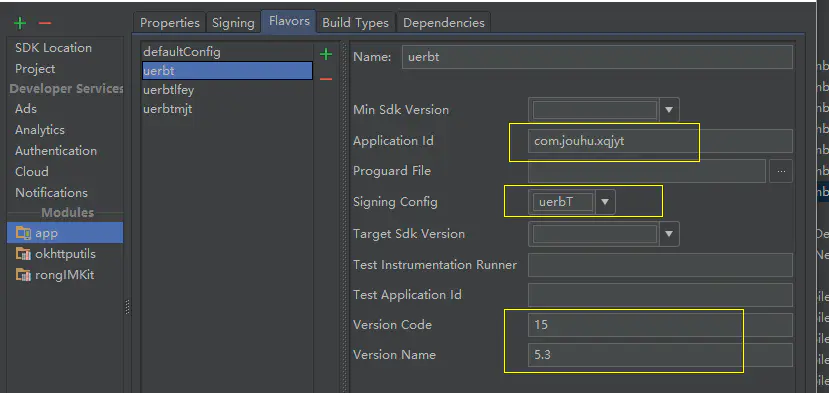Click the splitter handle beside module list
This screenshot has height=393, width=829.
(x=127, y=307)
